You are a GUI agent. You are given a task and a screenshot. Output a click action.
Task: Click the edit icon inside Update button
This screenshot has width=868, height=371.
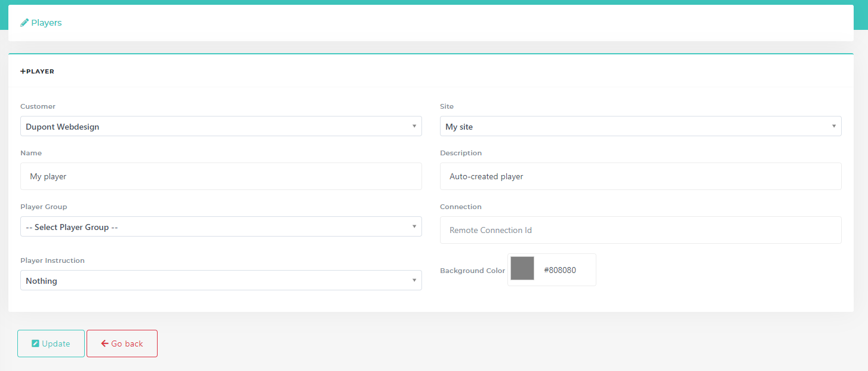coord(35,344)
